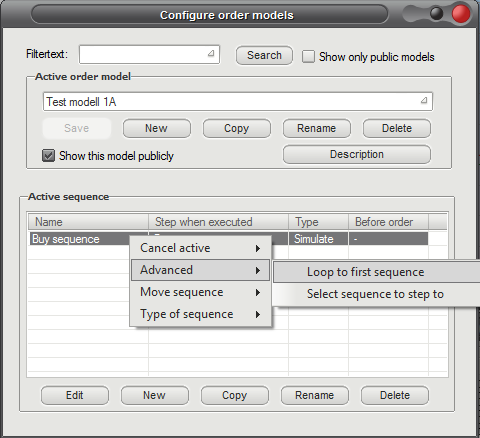Image resolution: width=480 pixels, height=438 pixels.
Task: Click the black round window button
Action: pos(436,14)
